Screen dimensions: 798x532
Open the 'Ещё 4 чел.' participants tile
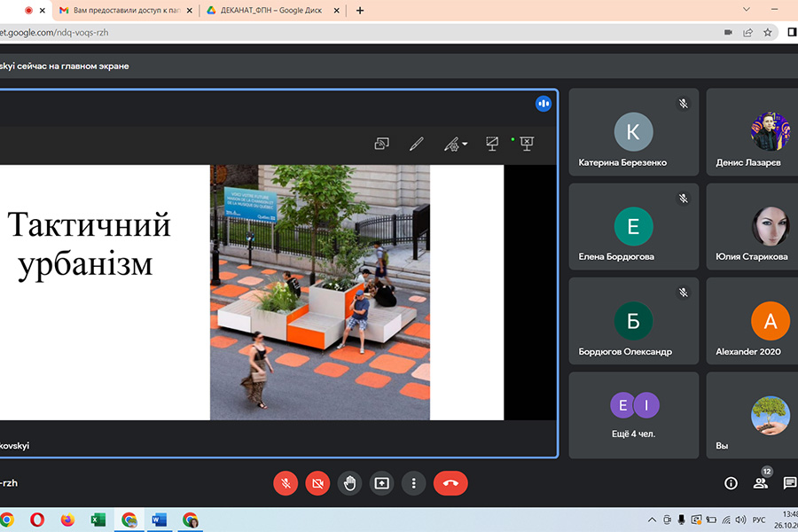tap(633, 414)
